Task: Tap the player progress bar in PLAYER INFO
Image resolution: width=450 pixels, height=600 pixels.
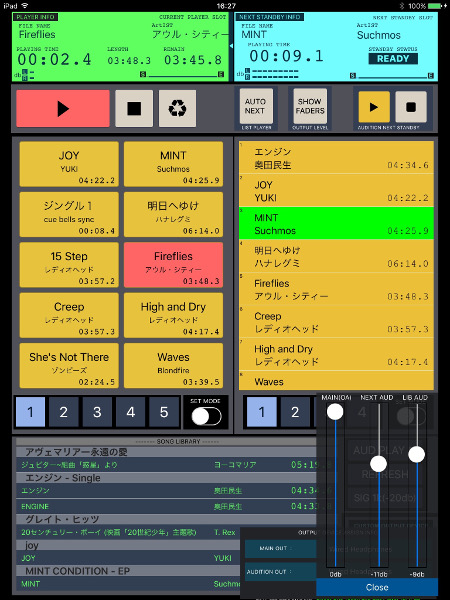Action: coord(182,75)
